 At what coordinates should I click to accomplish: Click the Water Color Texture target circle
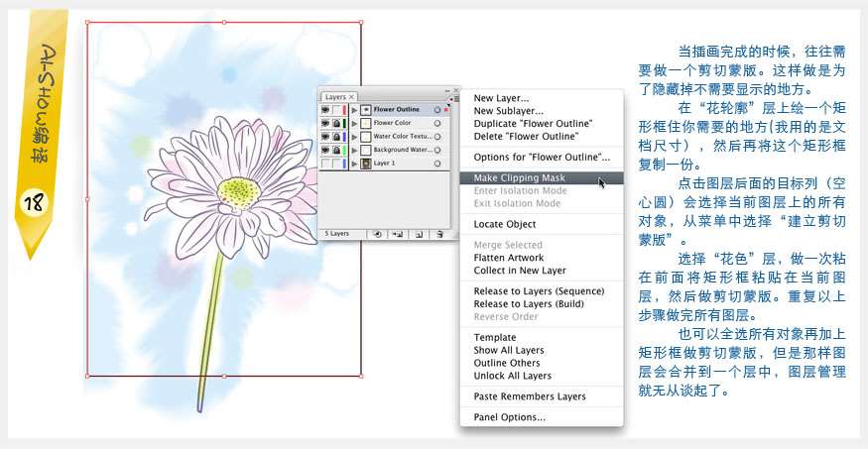point(437,137)
